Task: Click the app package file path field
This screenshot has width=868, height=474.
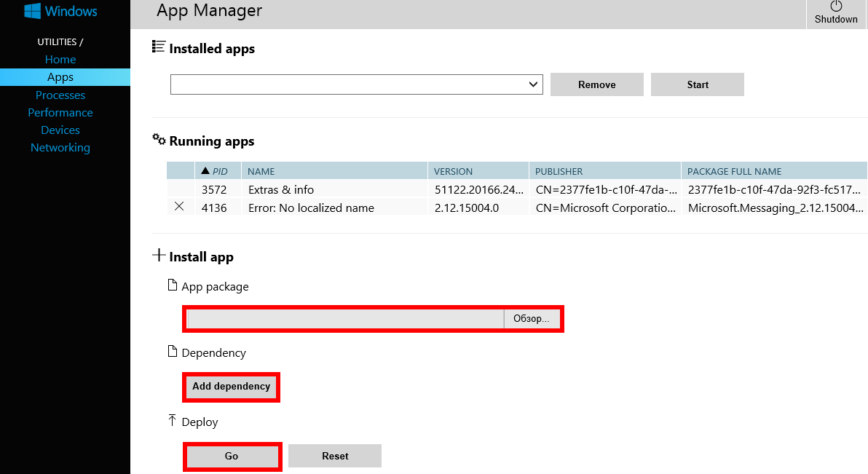Action: (345, 319)
